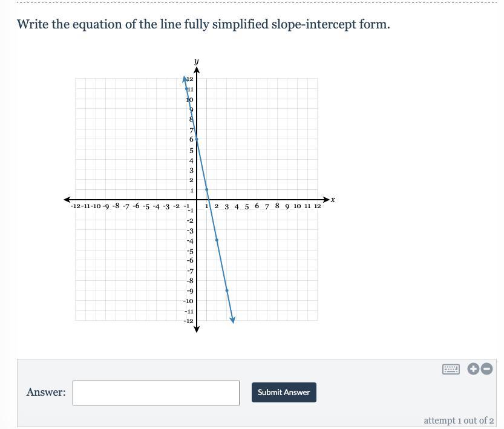This screenshot has width=504, height=429.
Task: Click the y-axis label letter "y"
Action: click(x=197, y=61)
